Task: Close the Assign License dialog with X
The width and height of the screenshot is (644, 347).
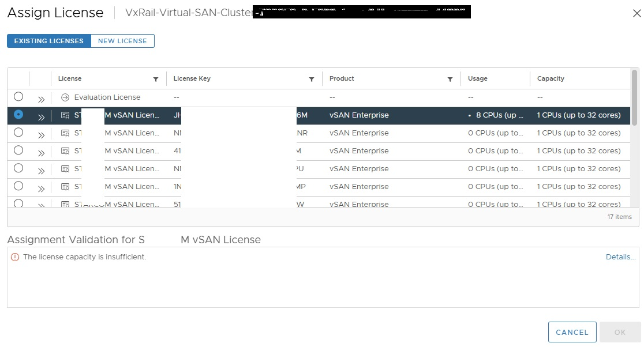Action: pyautogui.click(x=636, y=13)
